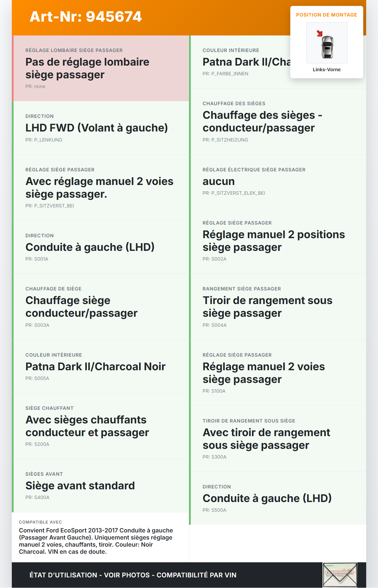Click the Art-Nr 945674 heading
The image size is (378, 588).
pos(86,17)
